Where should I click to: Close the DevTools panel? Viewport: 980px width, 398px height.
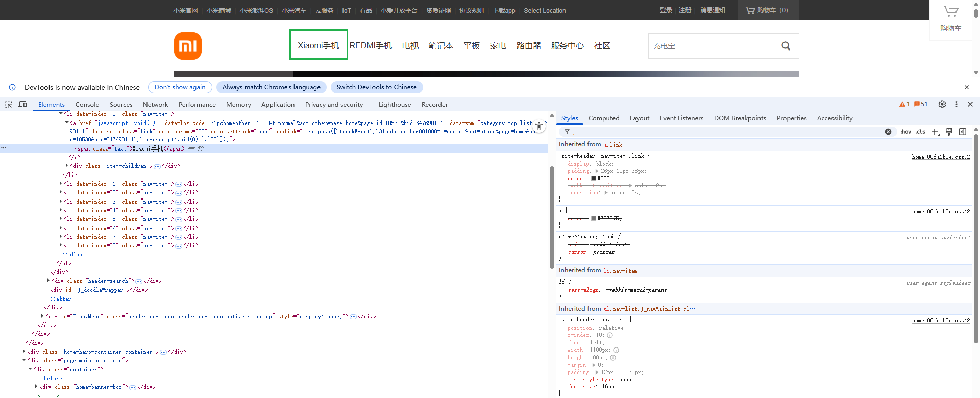pos(970,104)
